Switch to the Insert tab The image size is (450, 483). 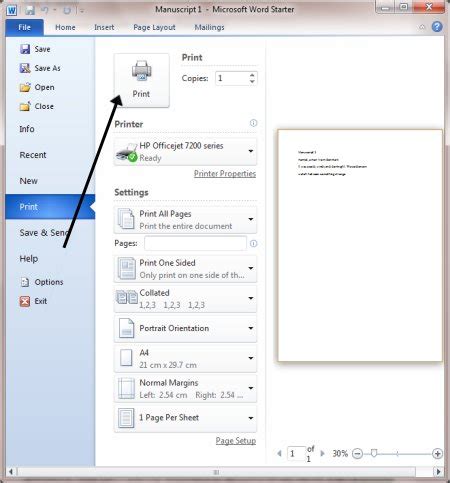[104, 27]
